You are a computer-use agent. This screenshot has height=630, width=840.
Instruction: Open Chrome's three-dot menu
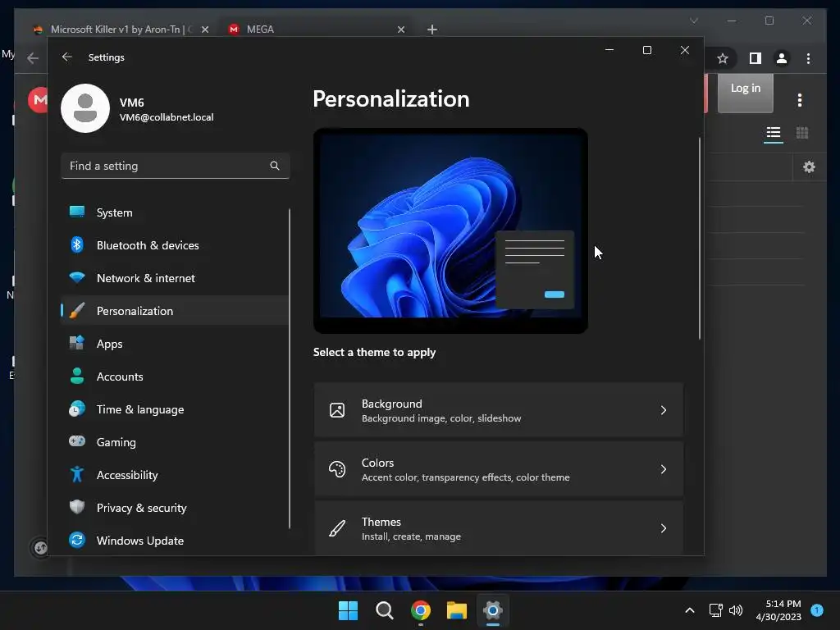point(808,58)
